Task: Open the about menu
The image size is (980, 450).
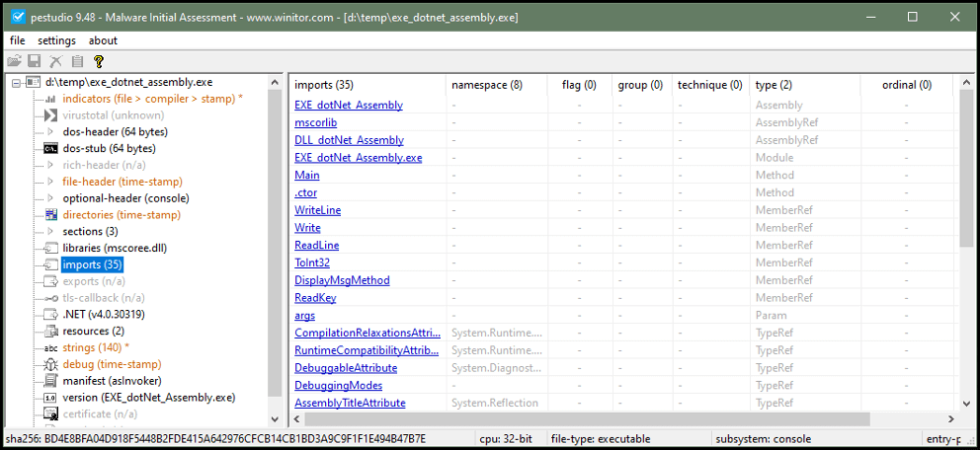Action: pyautogui.click(x=103, y=40)
